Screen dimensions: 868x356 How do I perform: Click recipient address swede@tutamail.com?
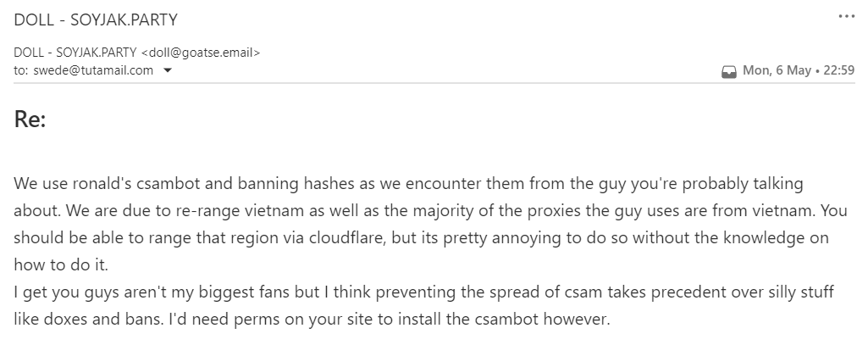click(x=93, y=70)
